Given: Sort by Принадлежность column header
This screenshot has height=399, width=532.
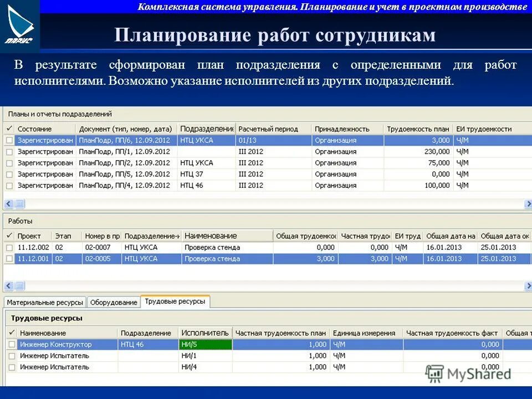Looking at the screenshot, I should click(348, 129).
